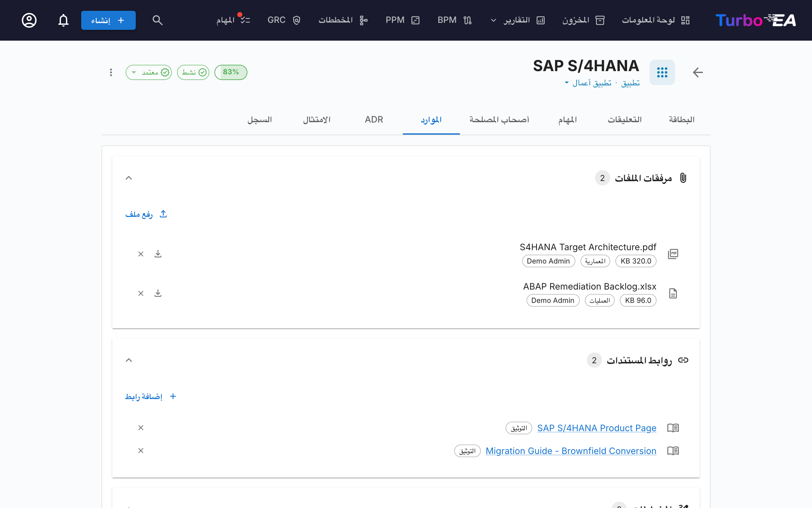Image resolution: width=812 pixels, height=508 pixels.
Task: Open the user profile account icon
Action: point(29,20)
